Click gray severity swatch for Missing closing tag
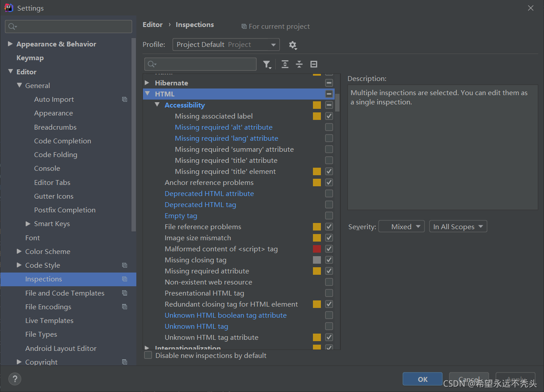This screenshot has height=392, width=544. pyautogui.click(x=317, y=260)
